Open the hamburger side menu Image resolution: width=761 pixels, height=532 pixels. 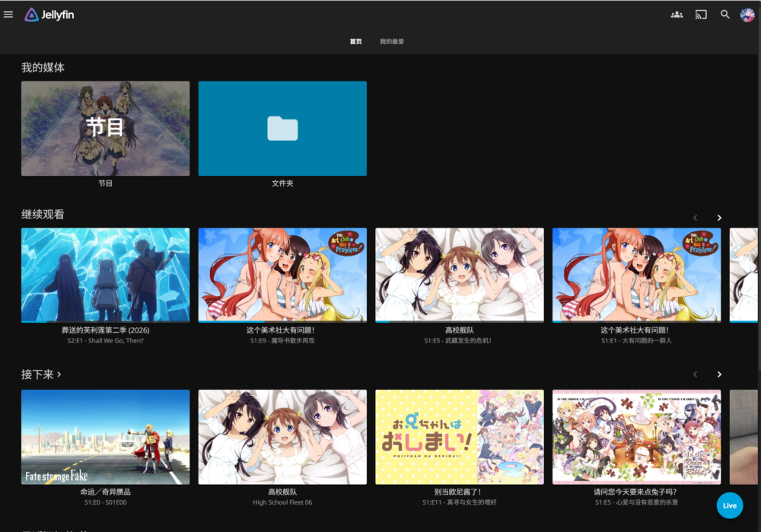pos(8,14)
